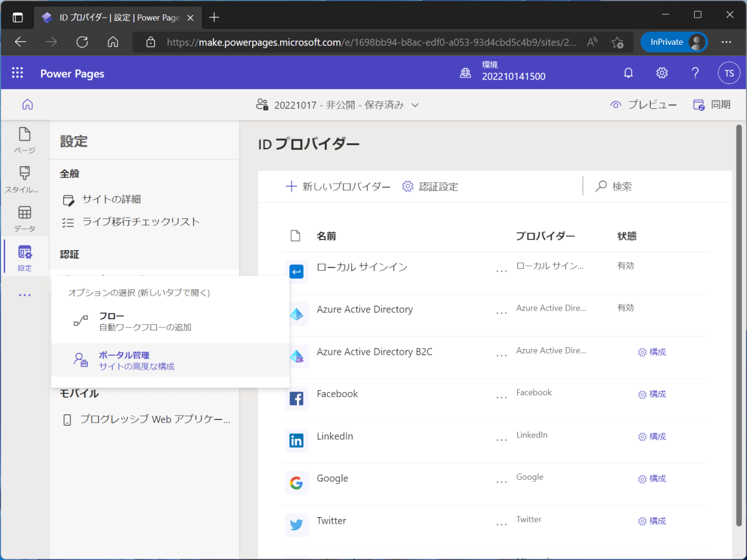Open a new browser tab with plus
The image size is (747, 560).
pyautogui.click(x=214, y=17)
